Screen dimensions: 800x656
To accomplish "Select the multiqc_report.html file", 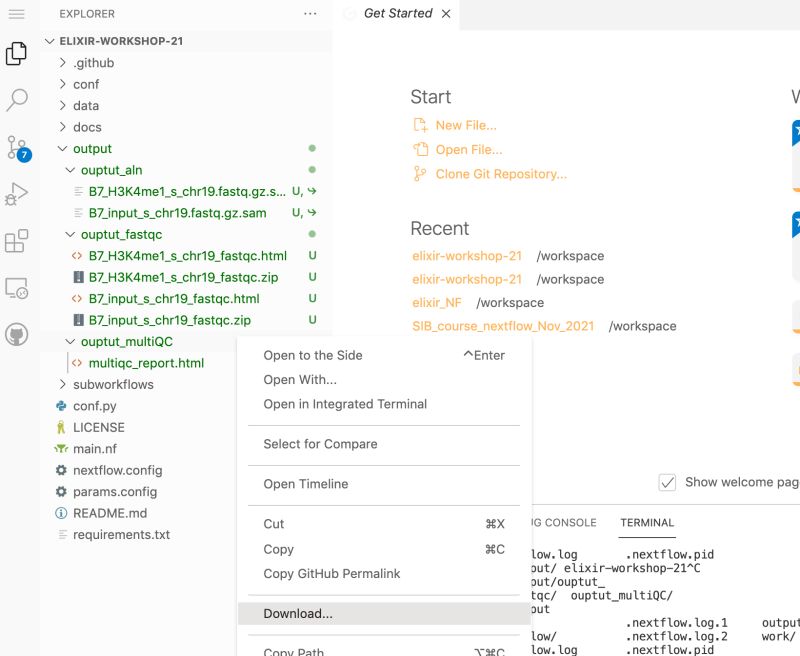I will click(146, 363).
